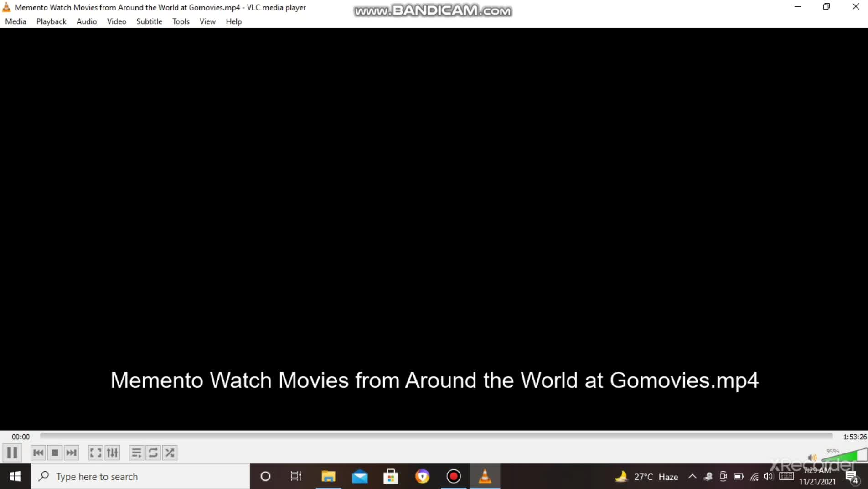The width and height of the screenshot is (868, 489).
Task: Open the Brave browser taskbar icon
Action: coord(422,476)
